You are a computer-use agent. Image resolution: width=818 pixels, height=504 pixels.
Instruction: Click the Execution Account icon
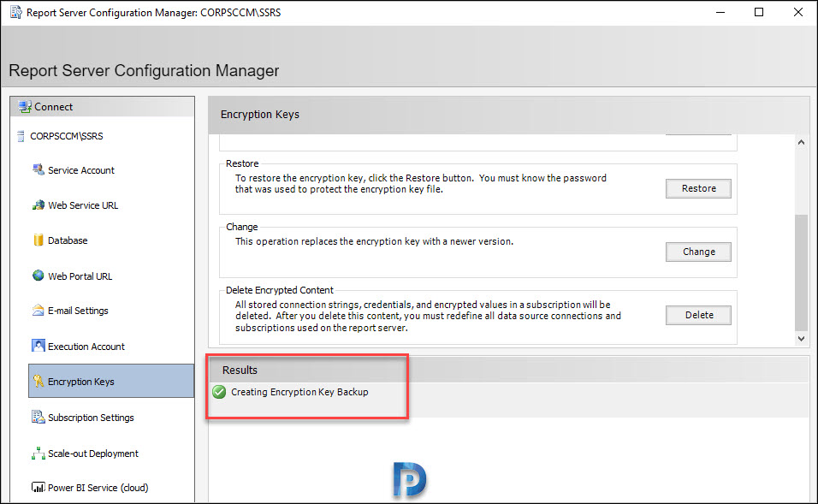(x=39, y=346)
